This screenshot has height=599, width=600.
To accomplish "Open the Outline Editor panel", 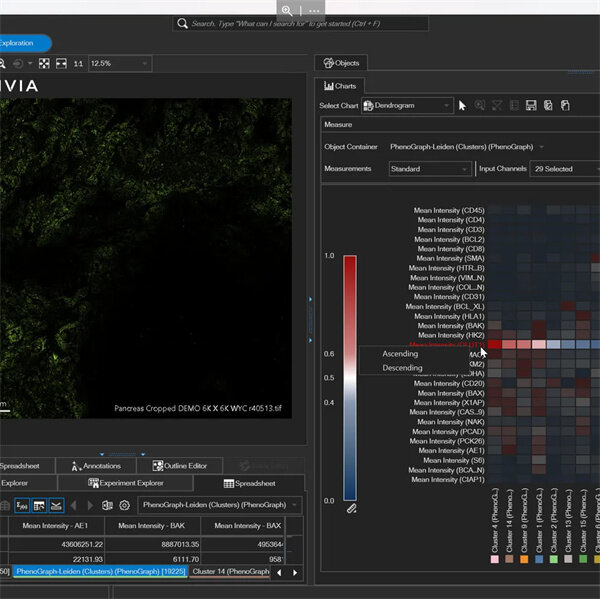I will 180,465.
